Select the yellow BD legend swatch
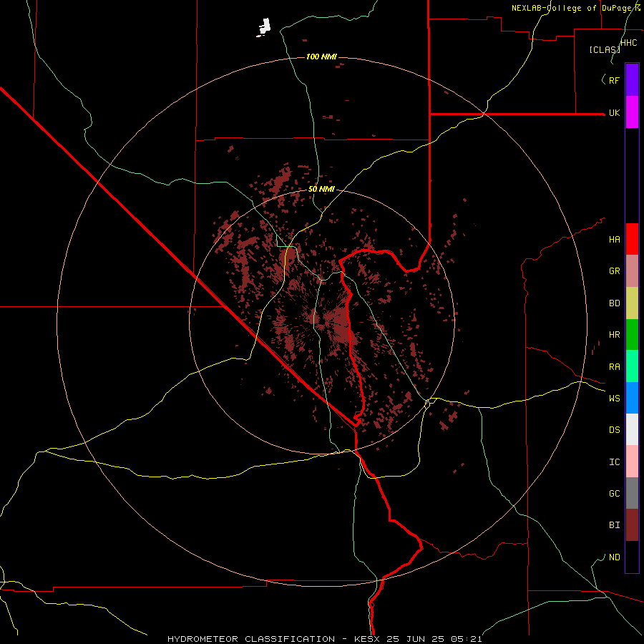The height and width of the screenshot is (644, 644). tap(632, 303)
